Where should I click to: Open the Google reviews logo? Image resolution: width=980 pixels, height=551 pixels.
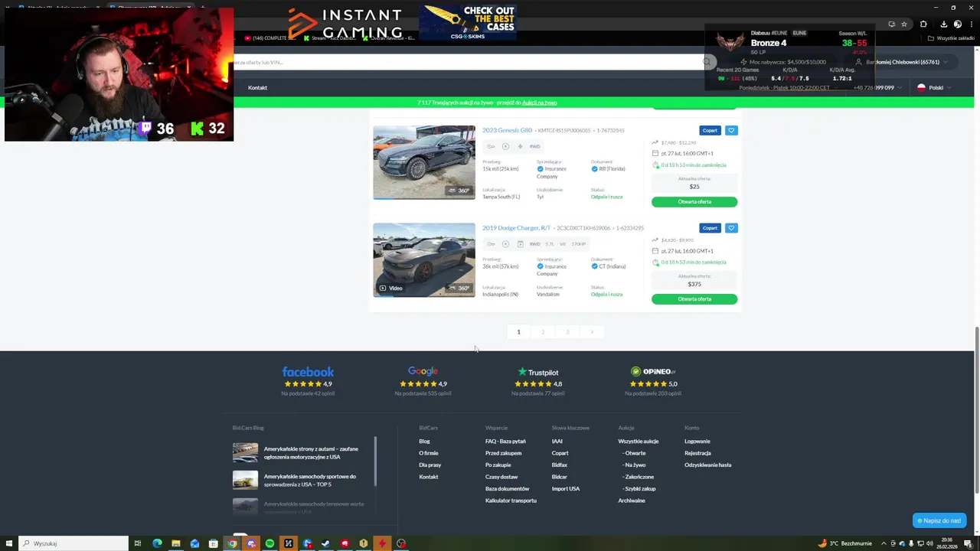point(423,371)
